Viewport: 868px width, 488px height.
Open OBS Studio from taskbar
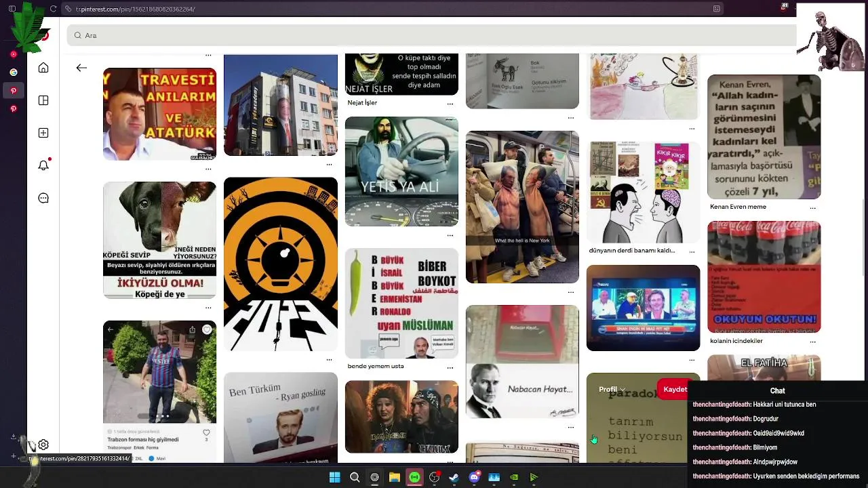pos(434,477)
